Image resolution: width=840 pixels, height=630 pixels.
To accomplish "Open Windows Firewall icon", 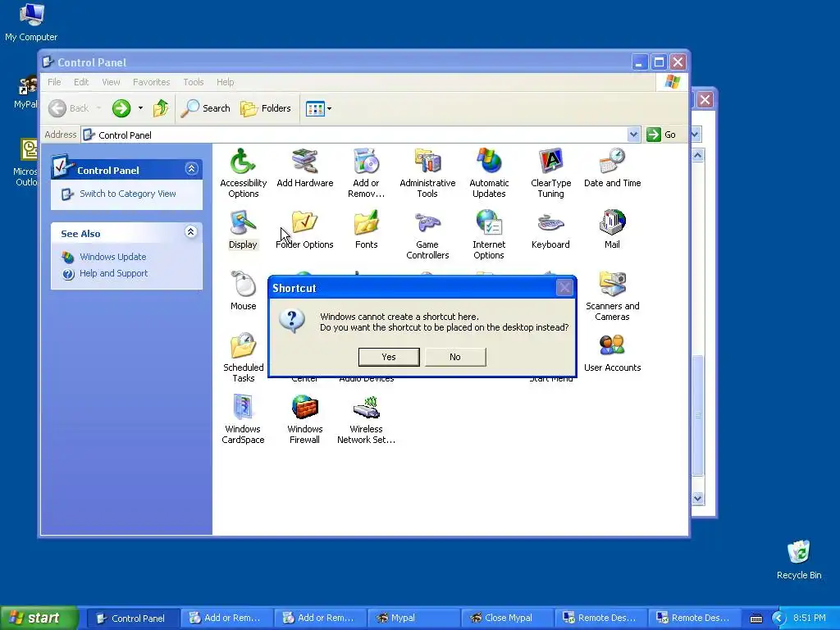I will [305, 419].
